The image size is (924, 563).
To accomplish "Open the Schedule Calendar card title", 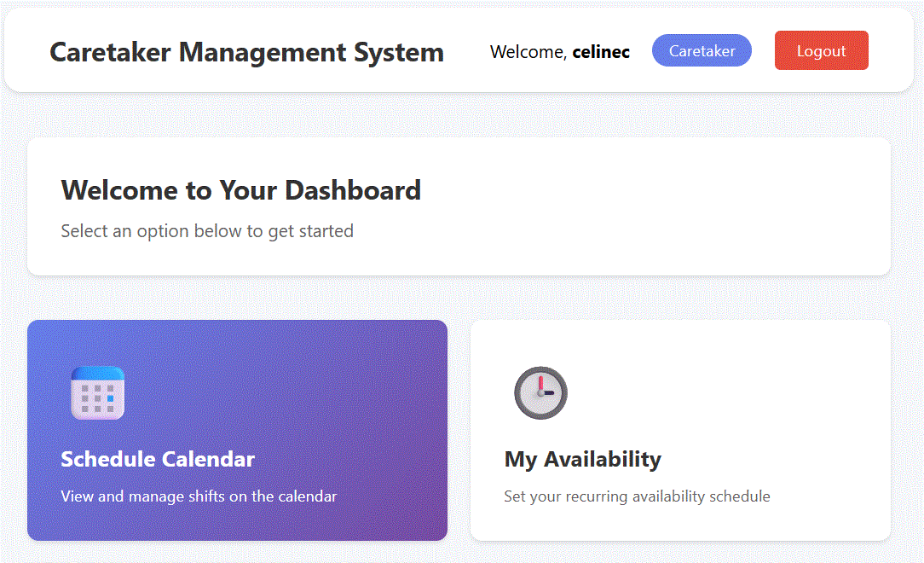I will click(158, 459).
